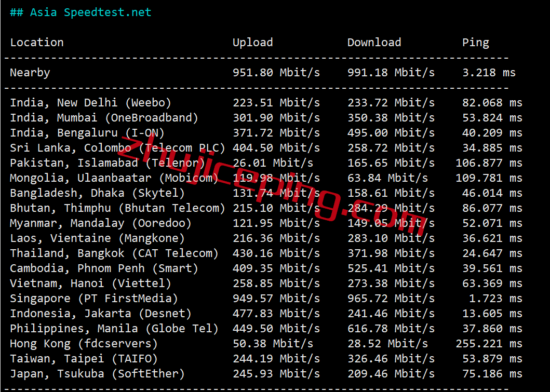Screen dimensions: 550x392
Task: Click 'Philippines, Manila (Globe Tel)' location
Action: click(x=114, y=329)
